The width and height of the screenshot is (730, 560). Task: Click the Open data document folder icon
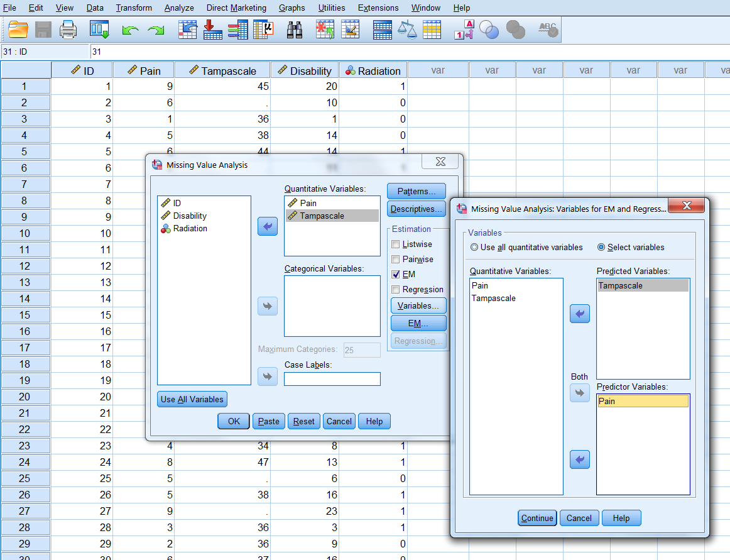[x=18, y=30]
